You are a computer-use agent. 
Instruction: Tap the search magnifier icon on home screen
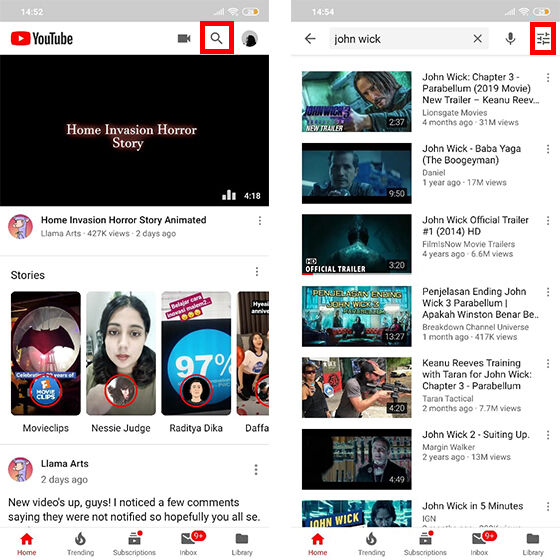(x=216, y=38)
